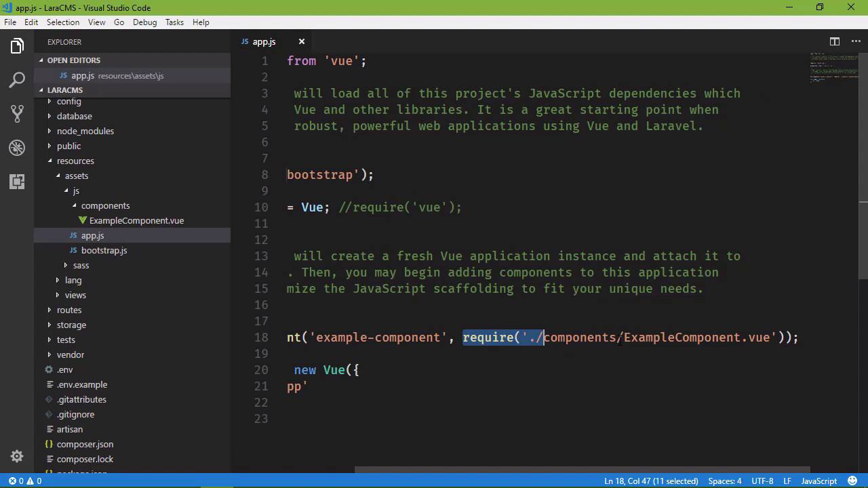
Task: Change end-of-line sequence LF
Action: 787,481
